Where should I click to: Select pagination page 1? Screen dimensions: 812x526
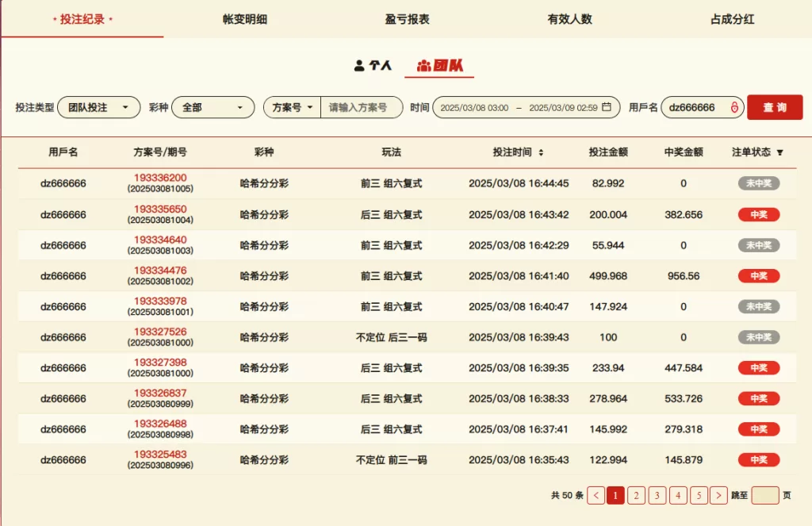coord(615,495)
